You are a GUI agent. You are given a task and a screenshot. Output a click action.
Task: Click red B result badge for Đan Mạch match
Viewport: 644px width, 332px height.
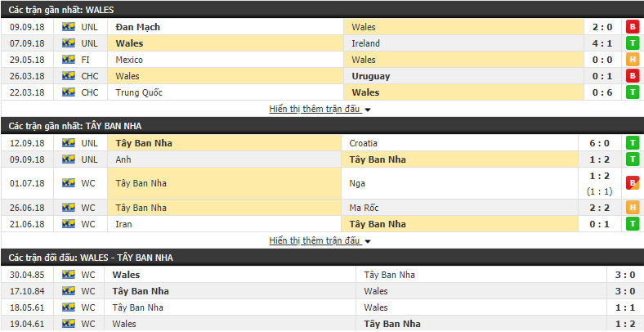tap(633, 27)
